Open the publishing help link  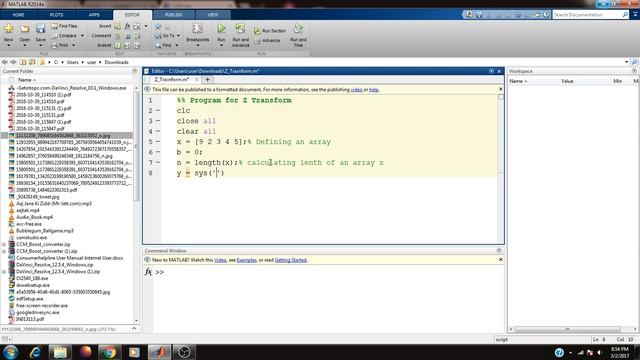coord(373,89)
